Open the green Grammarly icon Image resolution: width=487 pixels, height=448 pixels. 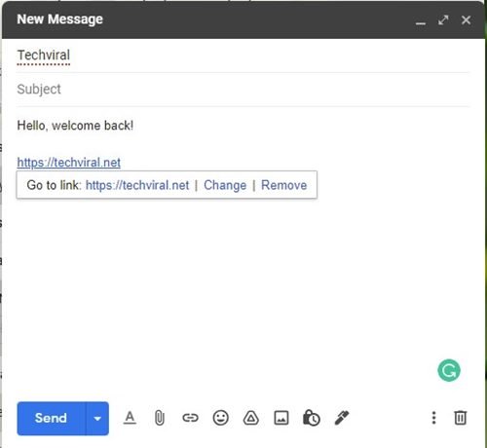click(x=449, y=370)
